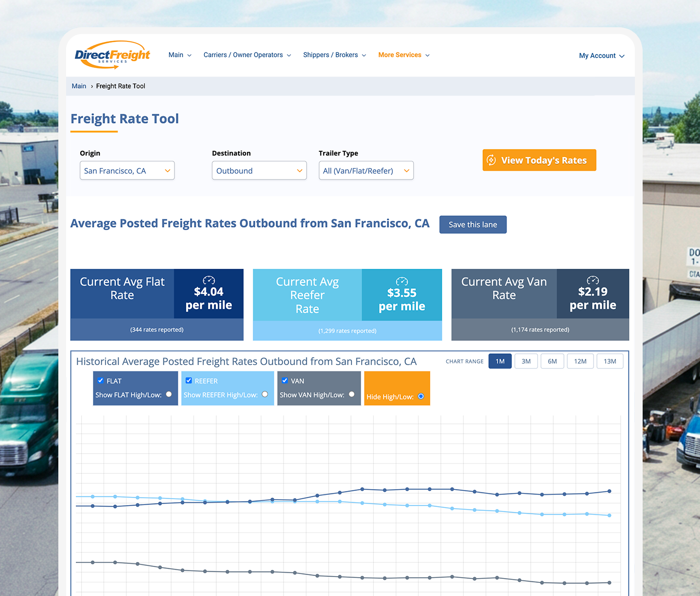Open the Destination dropdown showing Outbound
700x596 pixels.
click(259, 171)
